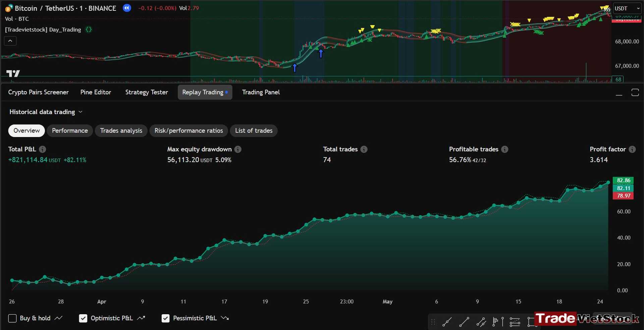The height and width of the screenshot is (330, 644).
Task: Click the 56,113.20 max drawdown value
Action: [183, 160]
